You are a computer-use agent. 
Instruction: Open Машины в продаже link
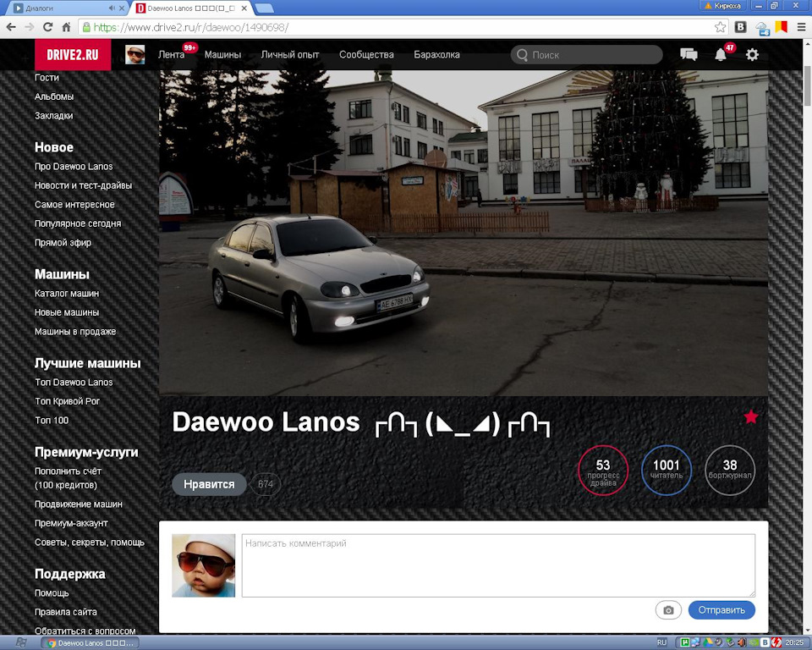(75, 332)
